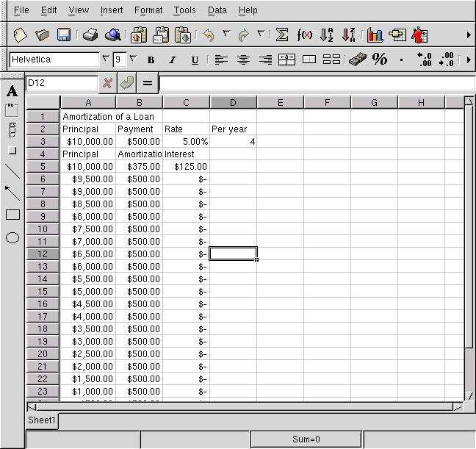
Task: Open the Helvetica font name dropdown
Action: [105, 60]
